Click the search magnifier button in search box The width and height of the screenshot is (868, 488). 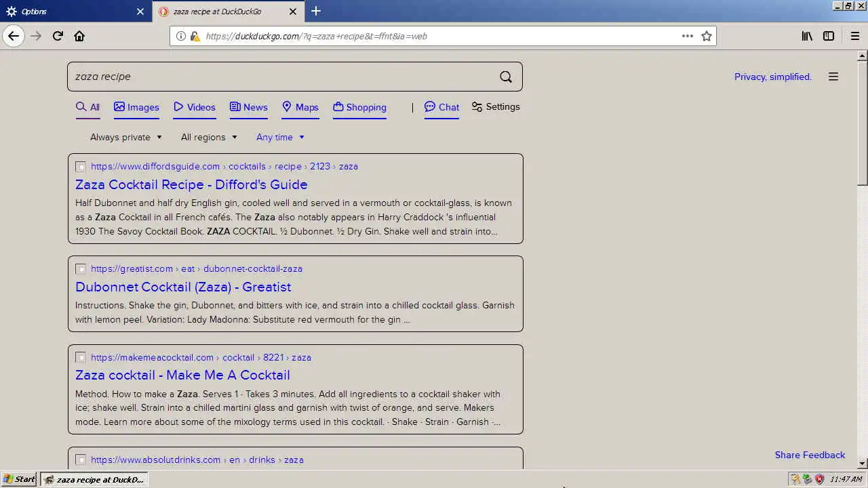pyautogui.click(x=506, y=77)
